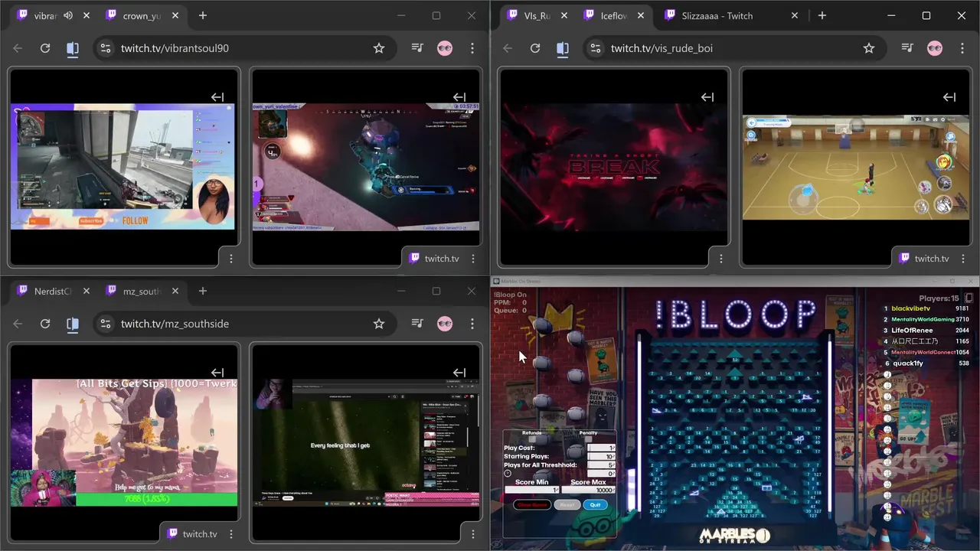Image resolution: width=980 pixels, height=551 pixels.
Task: Open twitch.tv pane menu on basketball stream
Action: click(x=963, y=259)
